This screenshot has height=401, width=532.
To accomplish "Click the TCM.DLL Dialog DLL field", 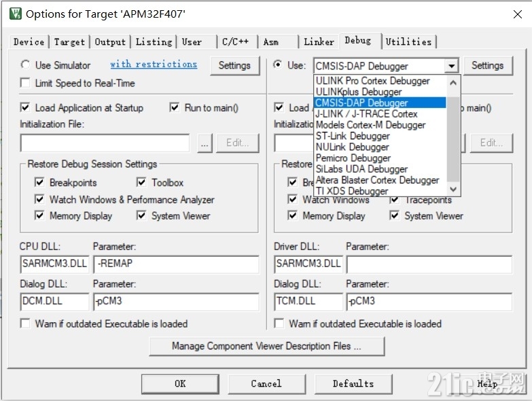I will coord(308,301).
